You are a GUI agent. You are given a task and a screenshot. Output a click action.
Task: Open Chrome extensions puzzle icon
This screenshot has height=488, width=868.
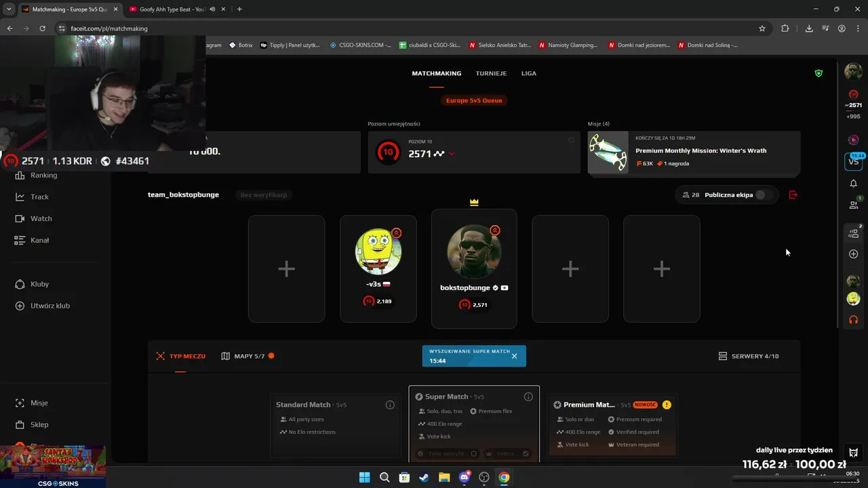click(x=785, y=28)
